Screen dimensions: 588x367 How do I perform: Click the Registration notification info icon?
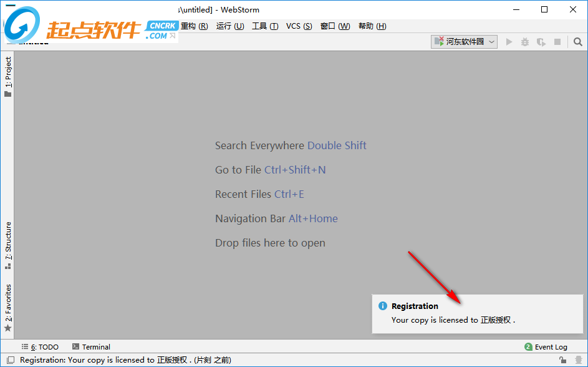[382, 306]
